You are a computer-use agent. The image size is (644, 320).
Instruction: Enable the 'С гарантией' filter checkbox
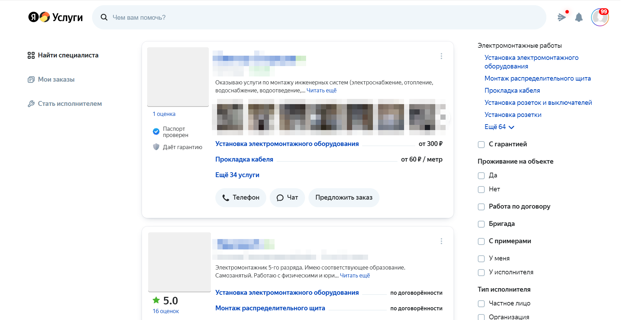[x=481, y=144]
